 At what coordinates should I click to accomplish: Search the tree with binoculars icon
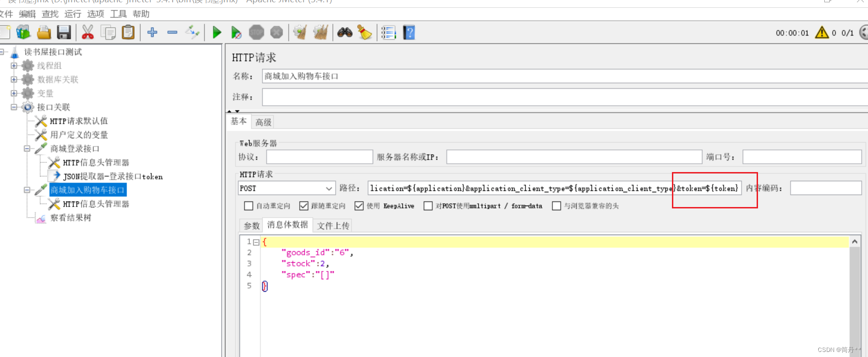tap(345, 32)
